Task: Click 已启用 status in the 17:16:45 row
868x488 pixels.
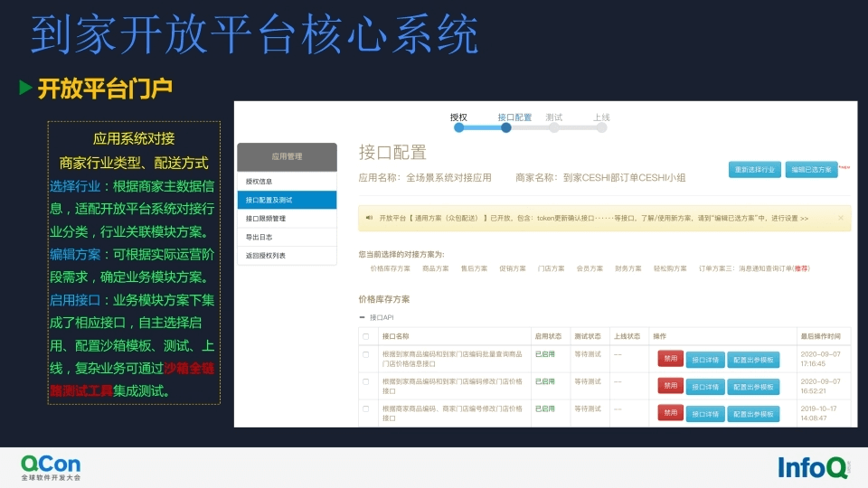Action: [544, 354]
